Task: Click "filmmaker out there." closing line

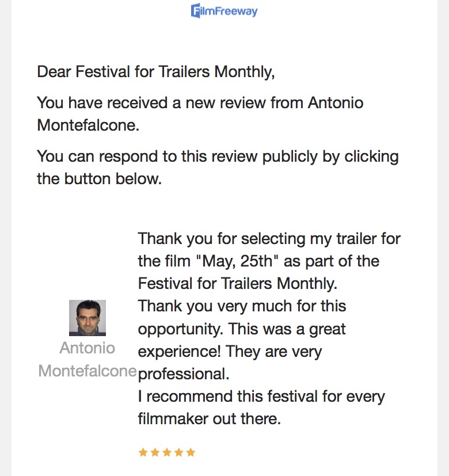Action: click(210, 419)
